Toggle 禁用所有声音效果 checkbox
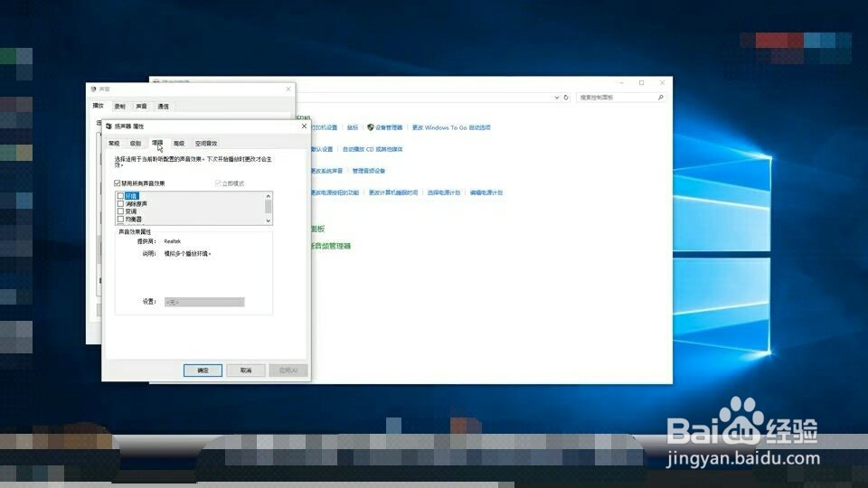Viewport: 868px width, 488px height. pyautogui.click(x=118, y=183)
